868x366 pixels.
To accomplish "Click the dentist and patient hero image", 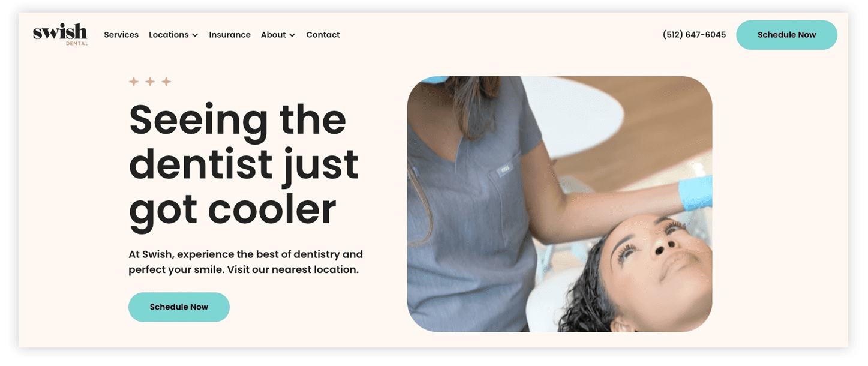I will [560, 204].
